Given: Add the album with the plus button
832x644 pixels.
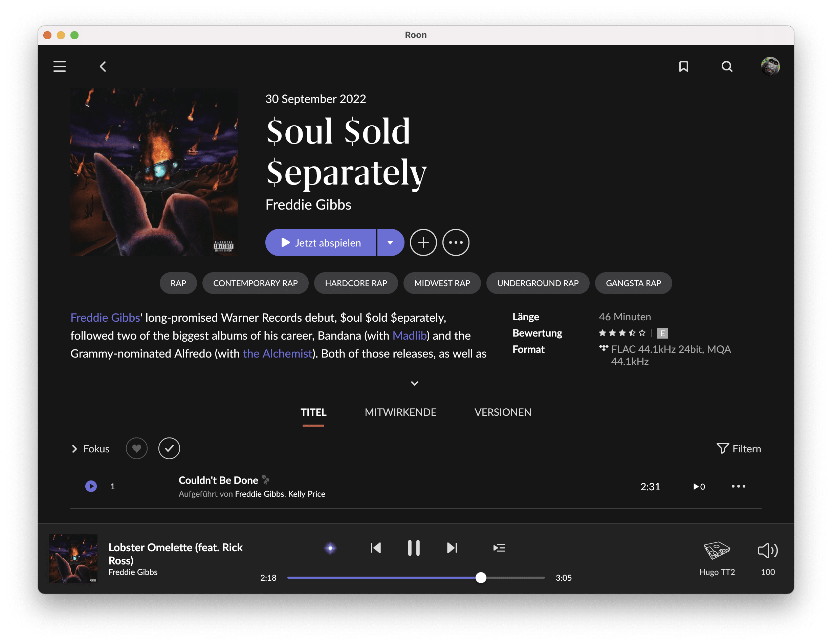Looking at the screenshot, I should coord(423,242).
